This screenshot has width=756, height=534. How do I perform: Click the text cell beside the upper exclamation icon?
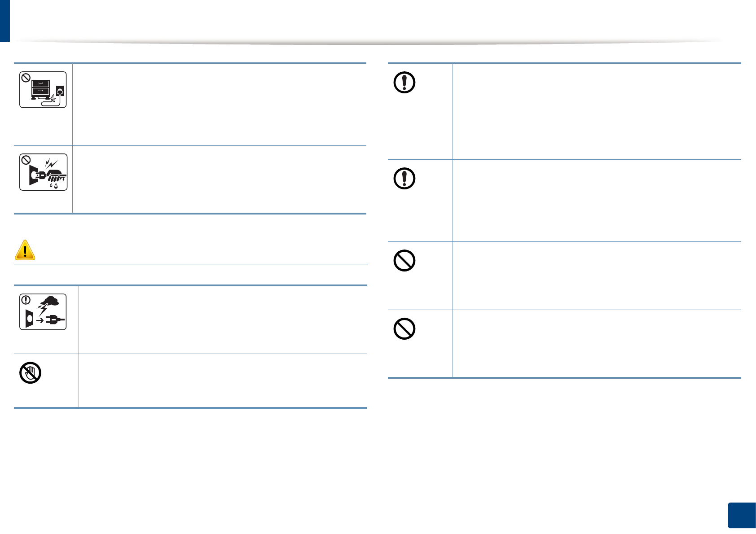coord(597,112)
